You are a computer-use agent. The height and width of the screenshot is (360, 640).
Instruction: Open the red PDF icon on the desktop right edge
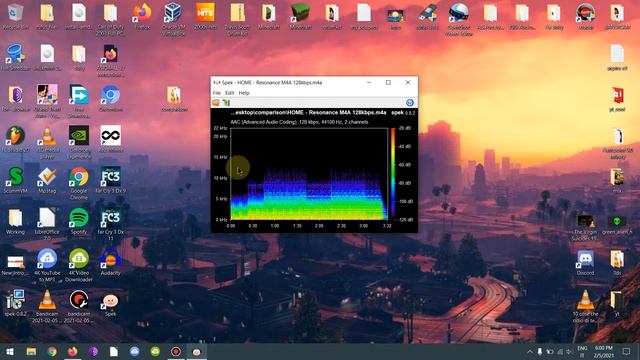tap(617, 98)
